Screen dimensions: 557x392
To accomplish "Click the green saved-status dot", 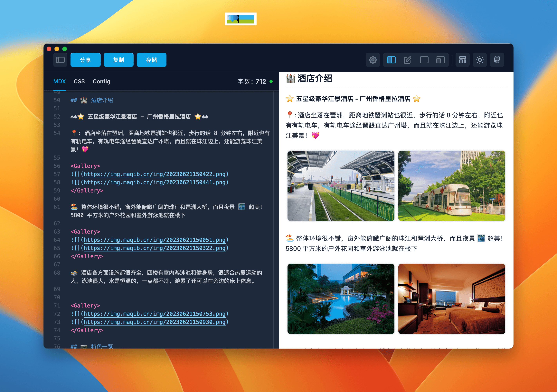I will (271, 81).
